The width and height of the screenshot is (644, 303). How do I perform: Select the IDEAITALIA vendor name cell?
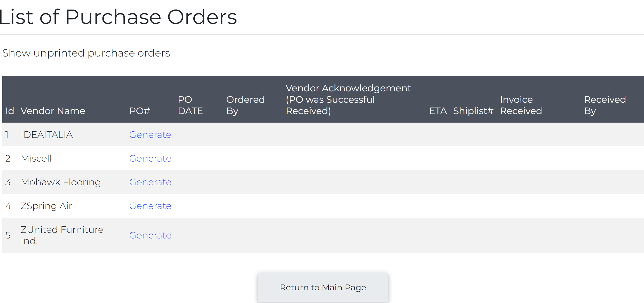point(47,135)
